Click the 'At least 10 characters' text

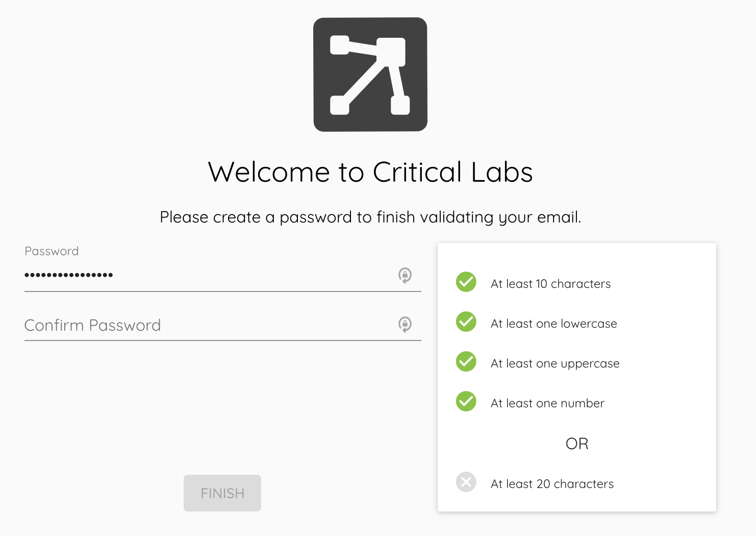tap(550, 284)
